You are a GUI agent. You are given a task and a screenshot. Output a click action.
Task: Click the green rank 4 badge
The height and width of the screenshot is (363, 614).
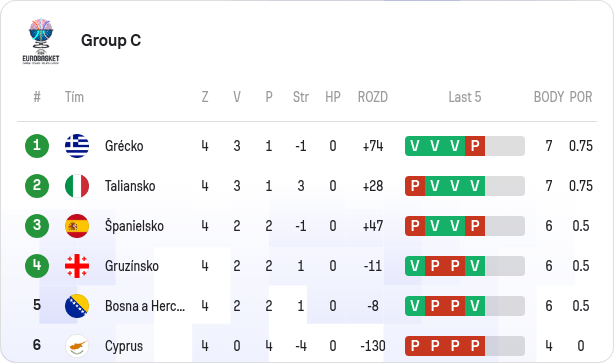click(37, 266)
